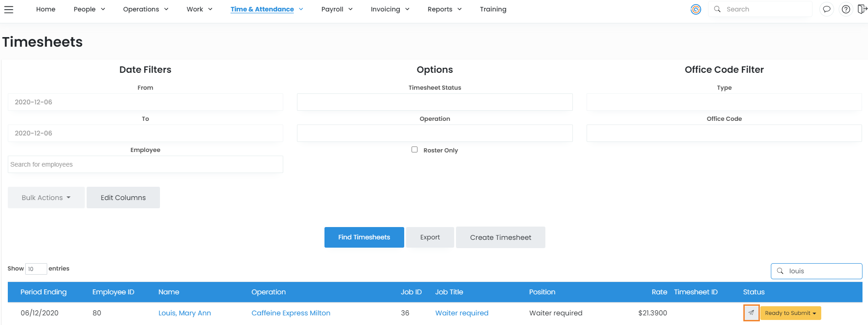Viewport: 868px width, 325px height.
Task: Enable the Roster Only checkbox
Action: [414, 150]
